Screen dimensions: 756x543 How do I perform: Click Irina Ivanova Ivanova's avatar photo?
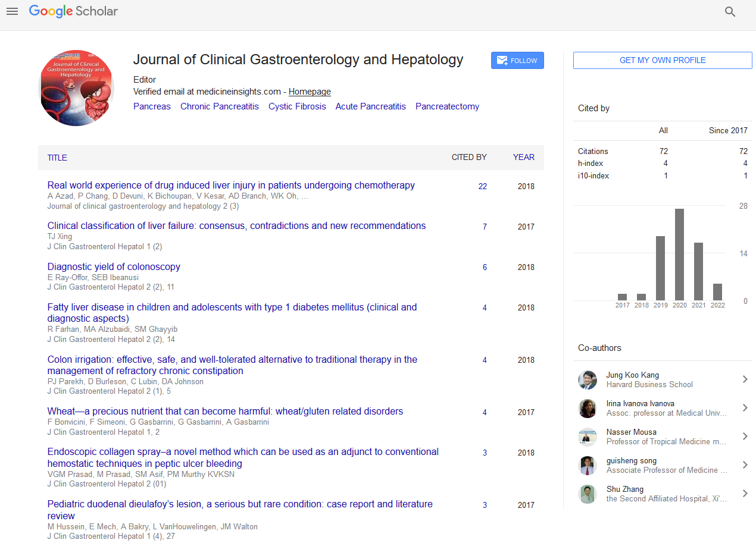pos(588,408)
